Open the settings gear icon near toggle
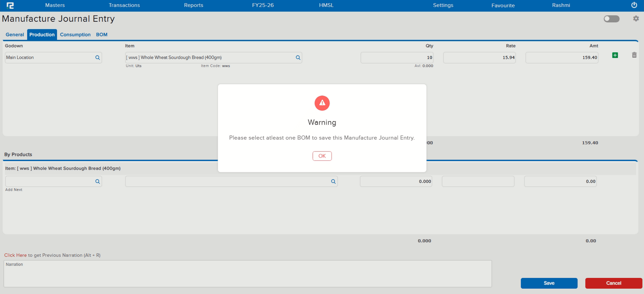This screenshot has width=644, height=294. (636, 19)
